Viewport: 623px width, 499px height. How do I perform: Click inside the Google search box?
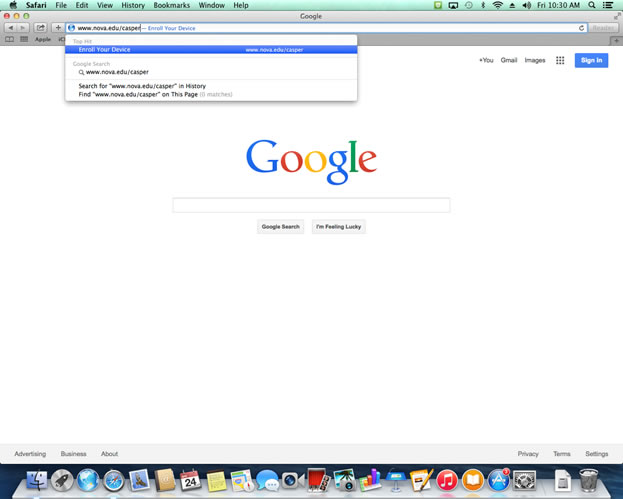pos(311,205)
